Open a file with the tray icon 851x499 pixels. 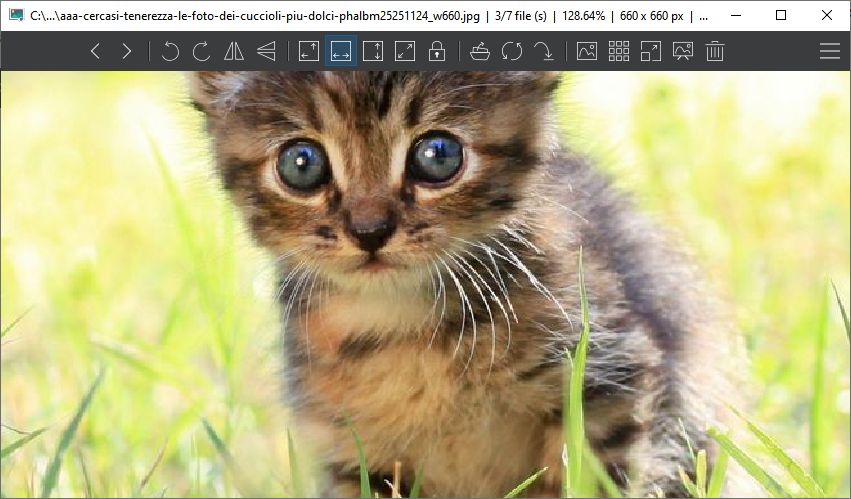(480, 52)
